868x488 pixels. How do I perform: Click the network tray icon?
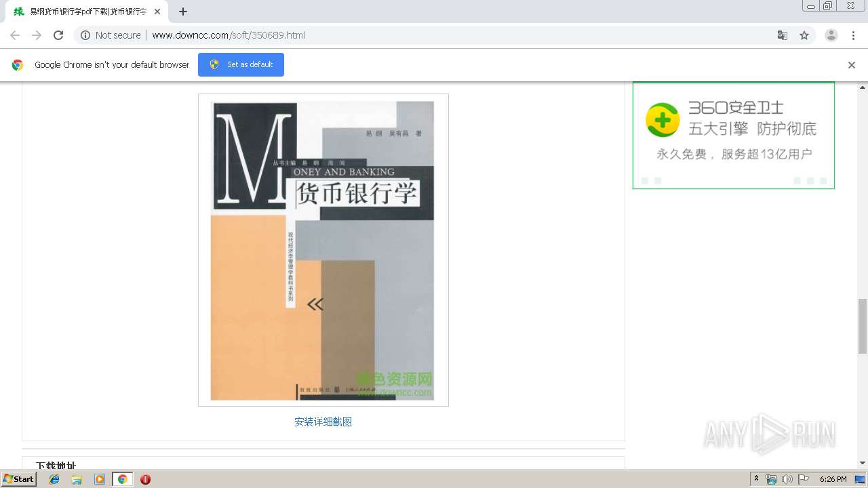[771, 479]
